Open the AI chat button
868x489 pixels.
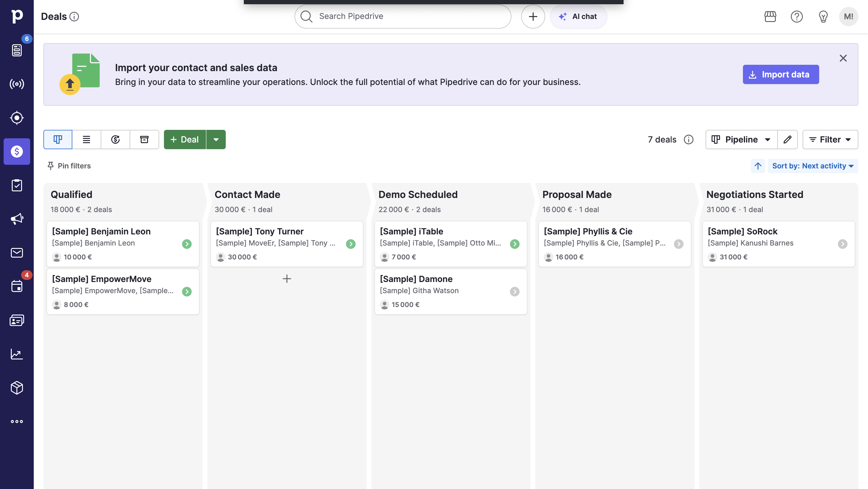tap(578, 17)
